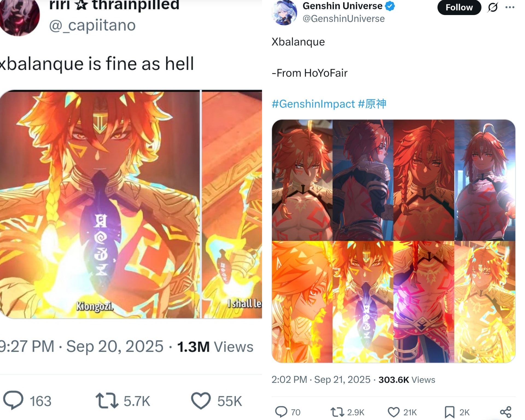The width and height of the screenshot is (525, 420).
Task: Reply to the Genshin Universe tweet
Action: click(281, 412)
